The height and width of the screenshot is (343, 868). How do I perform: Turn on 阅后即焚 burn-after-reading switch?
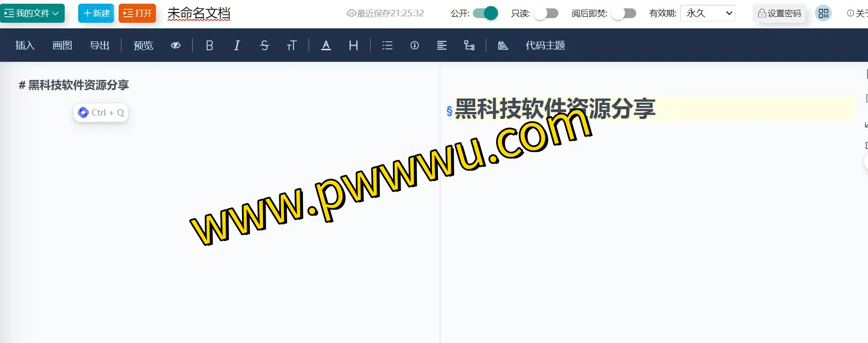(624, 13)
